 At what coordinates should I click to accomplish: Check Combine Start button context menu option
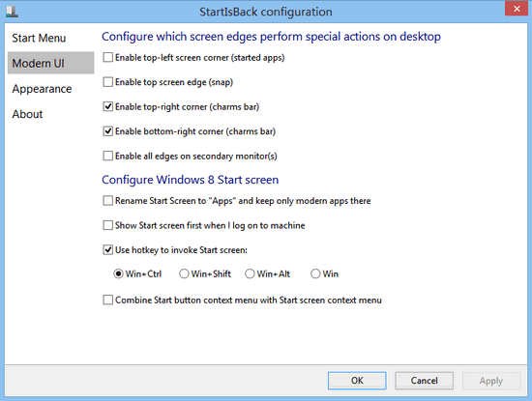click(x=108, y=300)
